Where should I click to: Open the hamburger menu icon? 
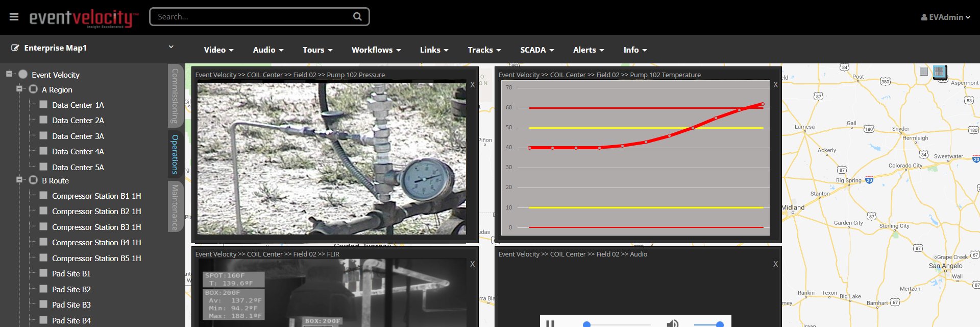tap(14, 17)
